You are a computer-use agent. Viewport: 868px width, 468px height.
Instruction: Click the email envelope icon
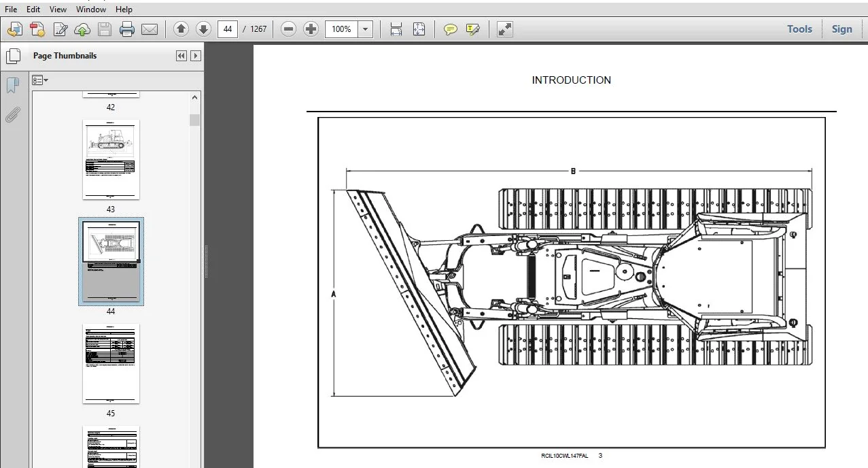[150, 29]
